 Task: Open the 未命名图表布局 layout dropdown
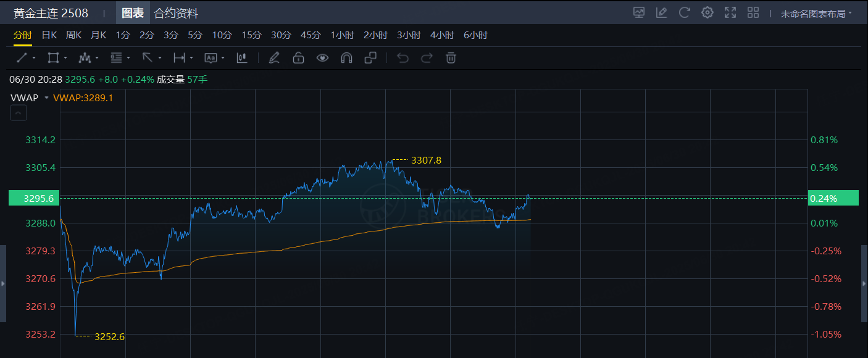point(816,13)
